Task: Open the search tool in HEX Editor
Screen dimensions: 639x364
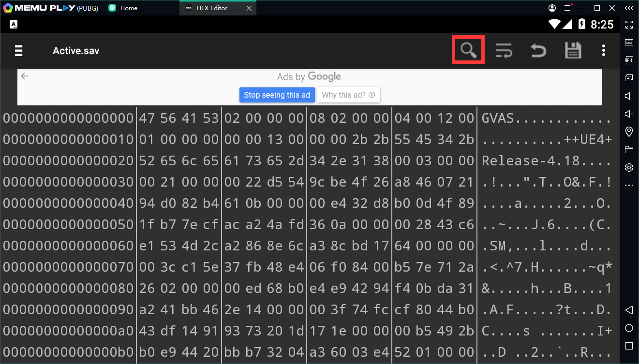Action: (x=468, y=50)
